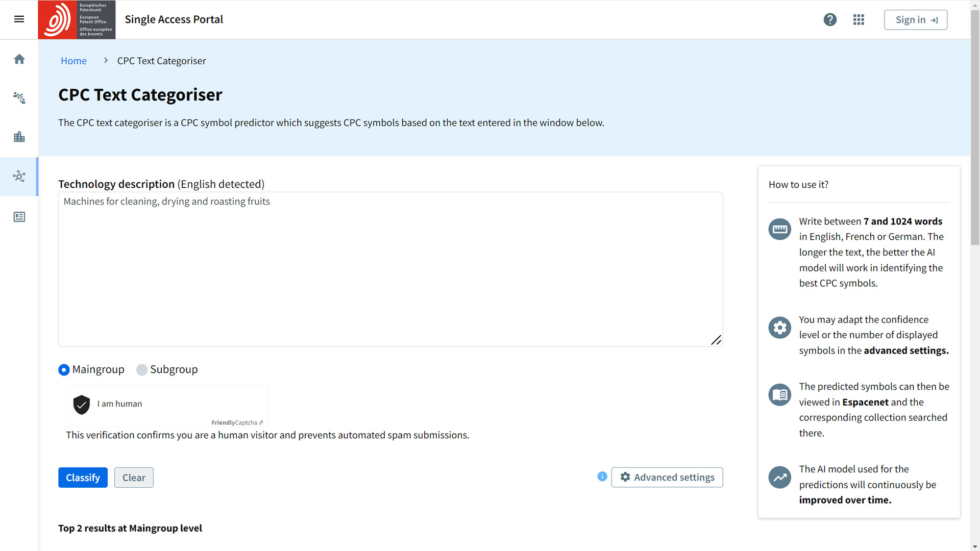Open Advanced settings
Image resolution: width=980 pixels, height=551 pixels.
(667, 477)
